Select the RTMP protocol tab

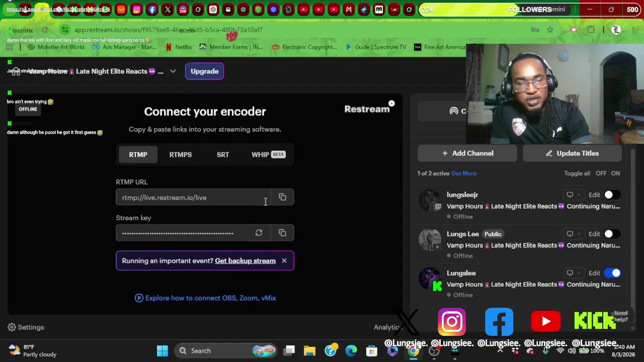click(x=138, y=154)
